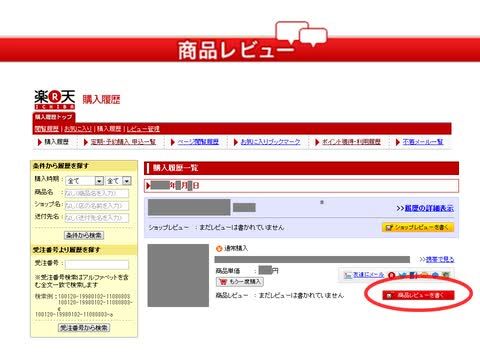Screen dimensions: 480x360
Task: Open レビュー管理 in the red navigation bar
Action: (x=143, y=129)
